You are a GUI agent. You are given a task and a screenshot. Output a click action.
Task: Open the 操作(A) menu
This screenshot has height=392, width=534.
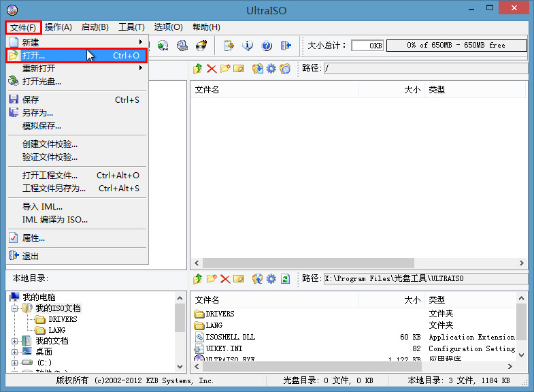click(x=59, y=27)
